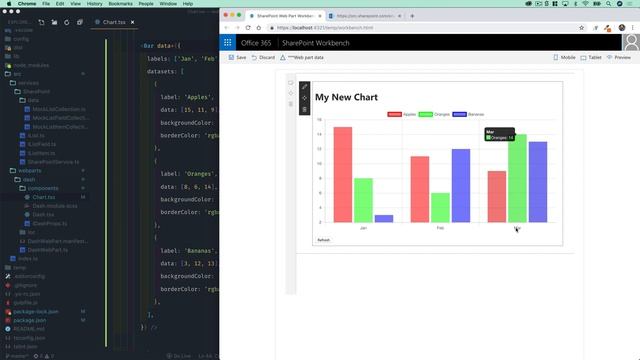Toggle Oranges dataset via green legend swatch

pos(425,114)
